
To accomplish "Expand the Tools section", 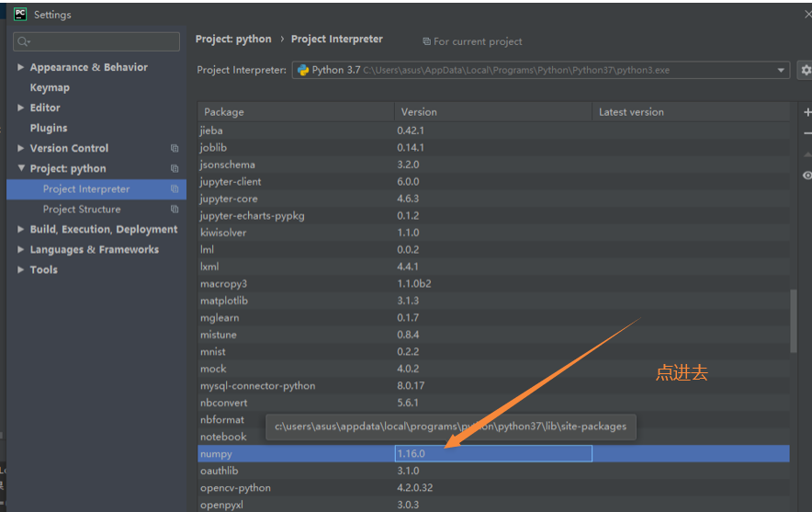I will click(x=21, y=269).
